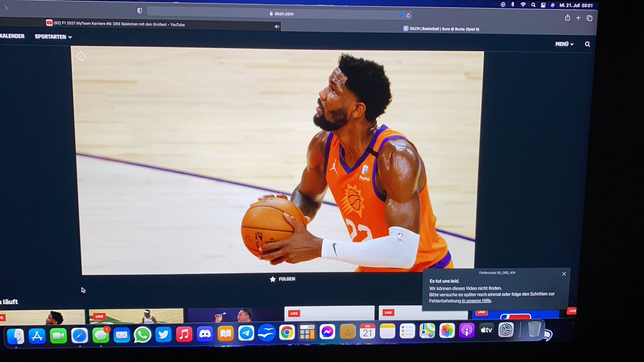
Task: Click the date and time in menu bar
Action: (x=576, y=5)
